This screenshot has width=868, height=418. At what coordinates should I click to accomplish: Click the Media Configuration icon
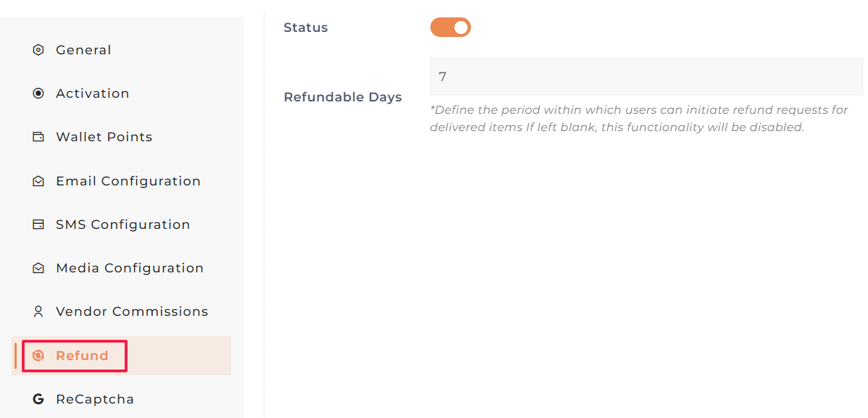(x=38, y=268)
